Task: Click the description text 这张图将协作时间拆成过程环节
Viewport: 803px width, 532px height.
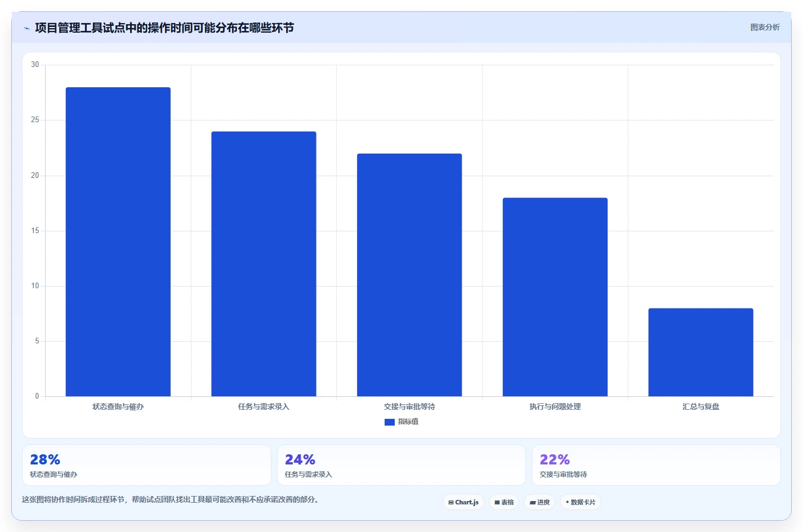Action: point(170,500)
